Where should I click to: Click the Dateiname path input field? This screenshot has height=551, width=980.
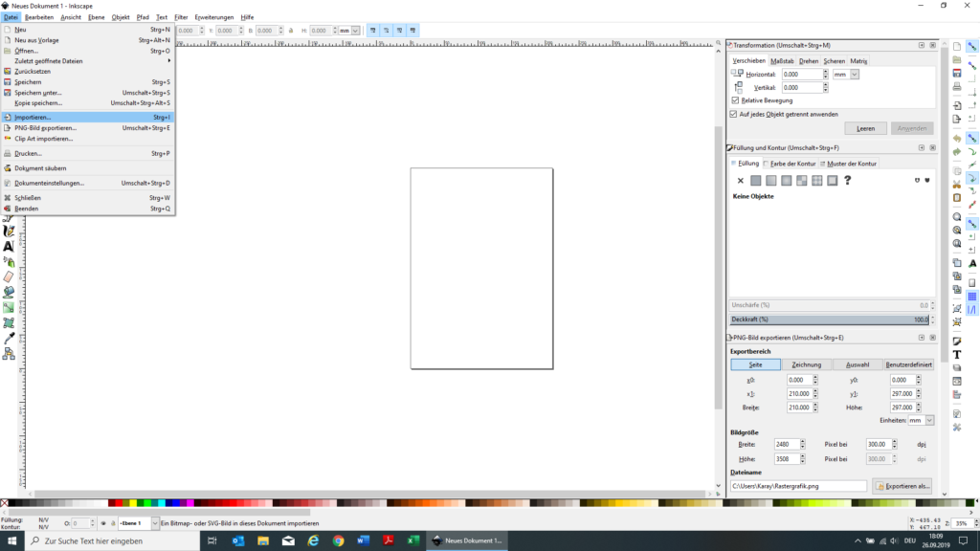[798, 486]
